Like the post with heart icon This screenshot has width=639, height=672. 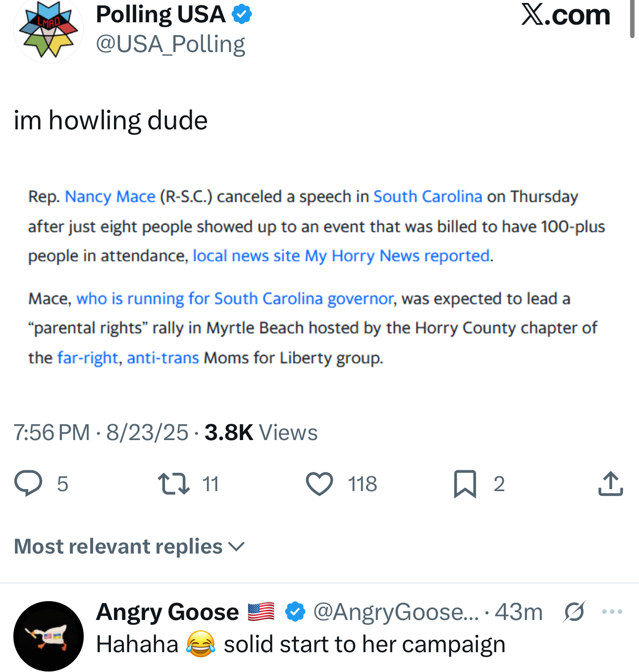(x=319, y=484)
